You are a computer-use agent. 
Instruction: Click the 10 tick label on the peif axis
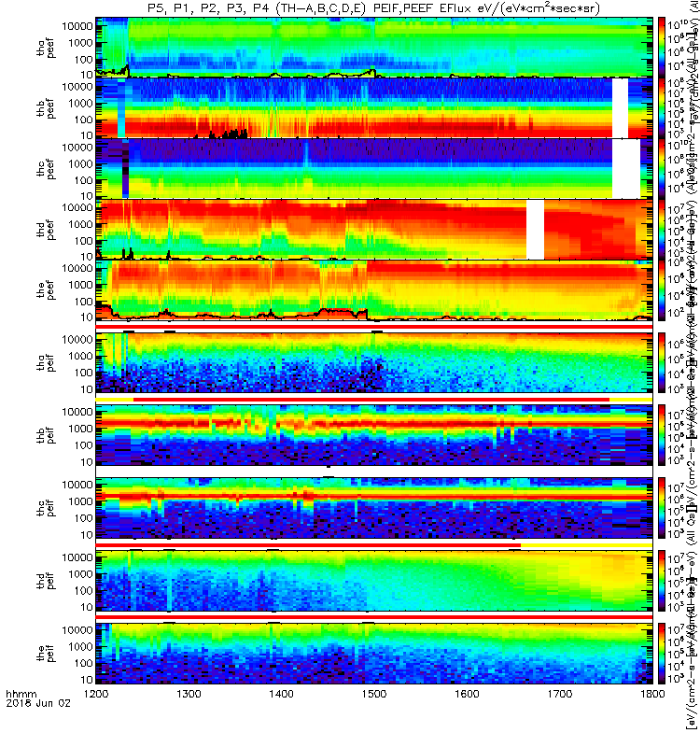[87, 680]
